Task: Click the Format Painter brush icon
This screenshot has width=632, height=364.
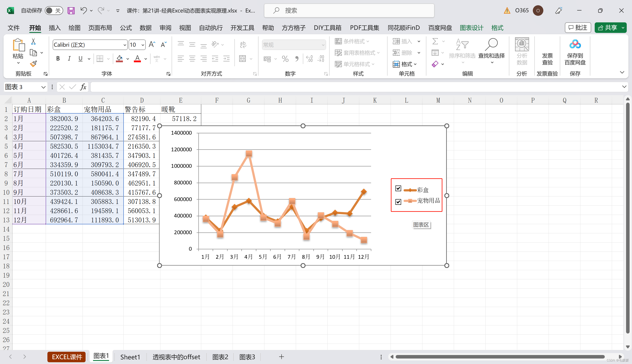Action: pyautogui.click(x=33, y=64)
